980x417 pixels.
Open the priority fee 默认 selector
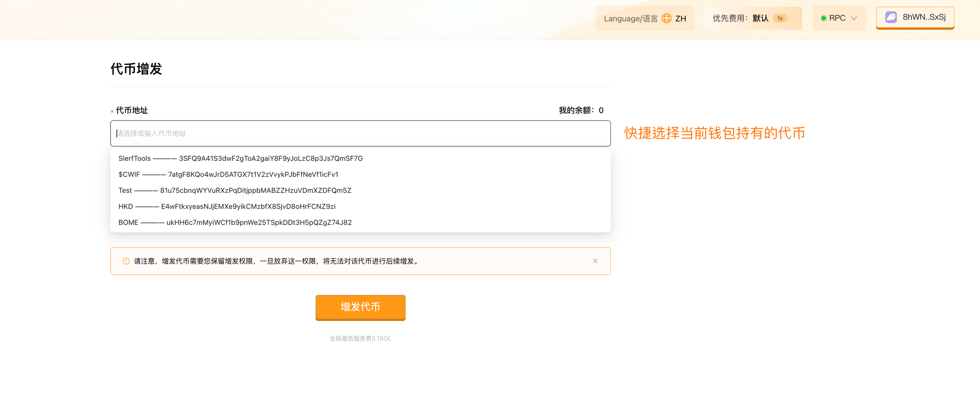coord(760,18)
